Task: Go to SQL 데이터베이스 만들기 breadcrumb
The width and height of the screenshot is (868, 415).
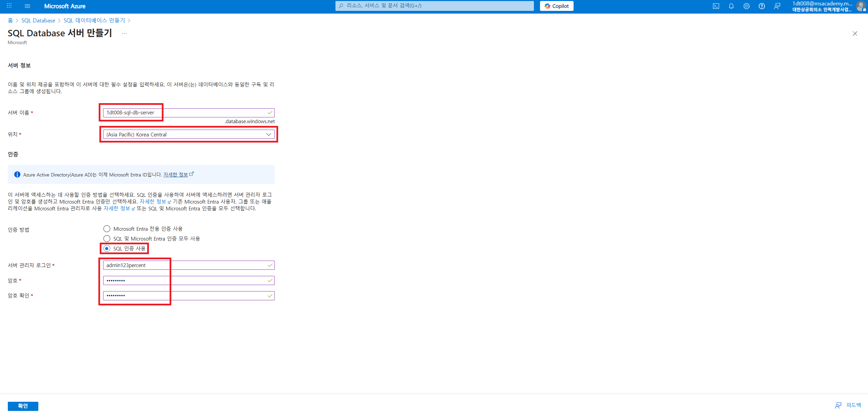Action: pos(94,20)
